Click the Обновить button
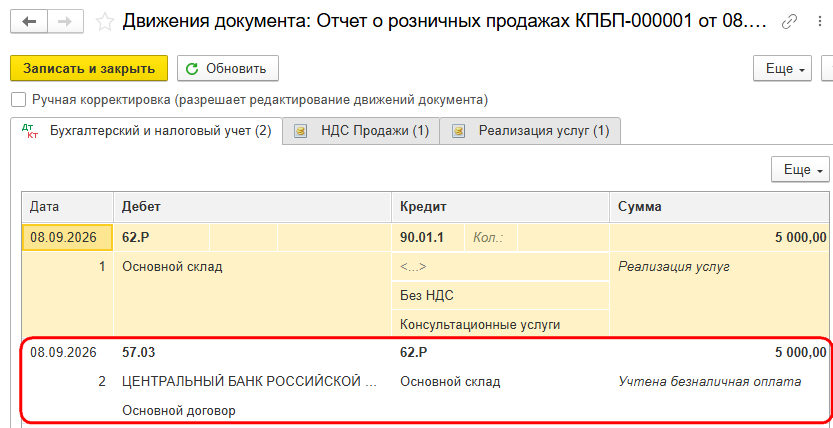833x428 pixels. coord(228,69)
